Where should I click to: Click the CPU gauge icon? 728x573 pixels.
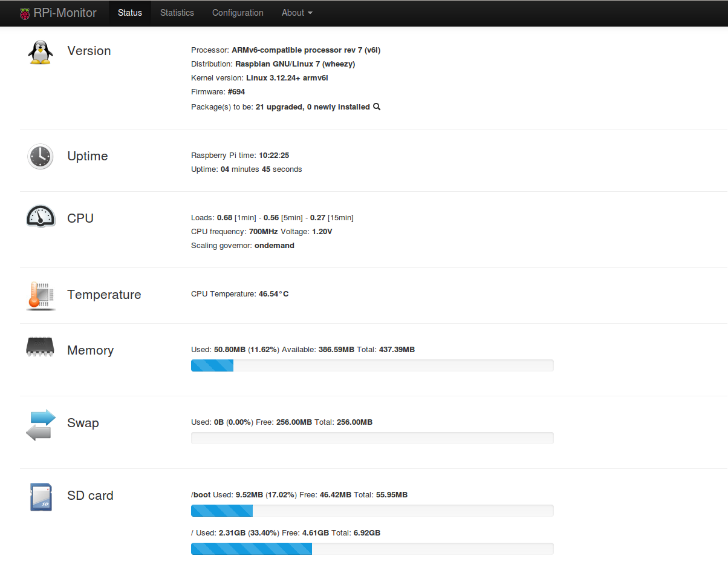41,216
